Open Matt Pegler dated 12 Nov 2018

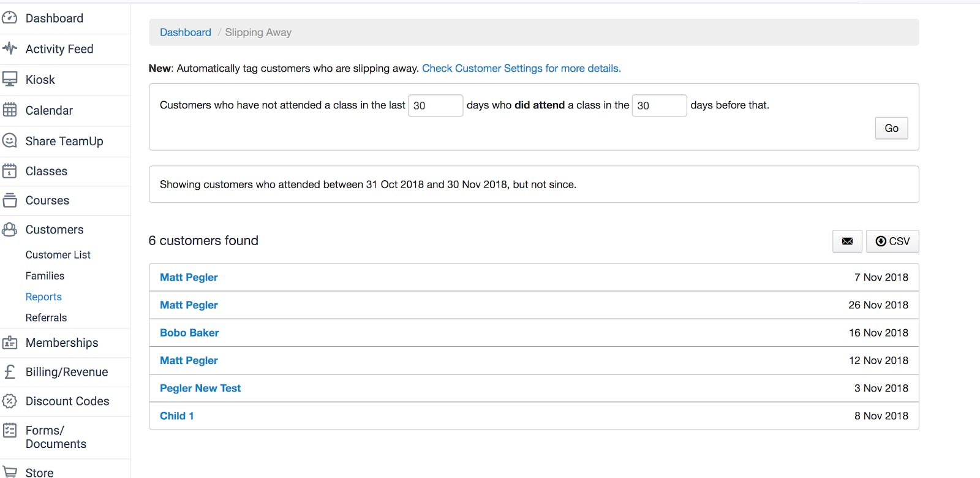click(x=189, y=360)
